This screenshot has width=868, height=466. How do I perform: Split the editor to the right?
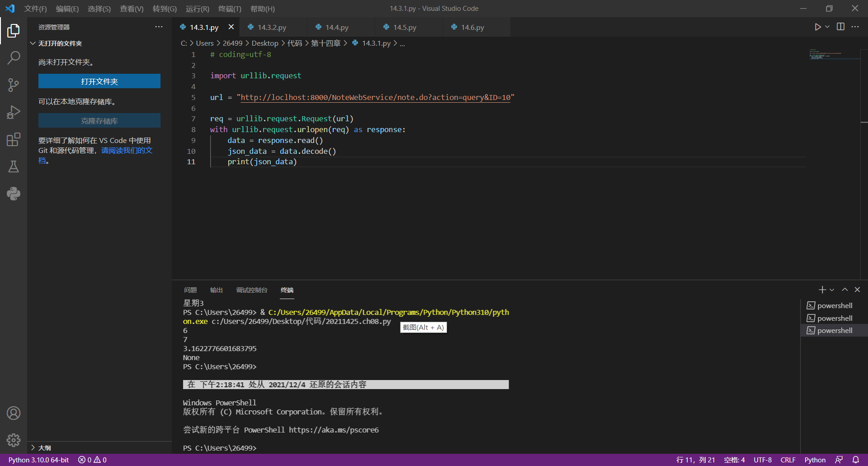[x=840, y=27]
